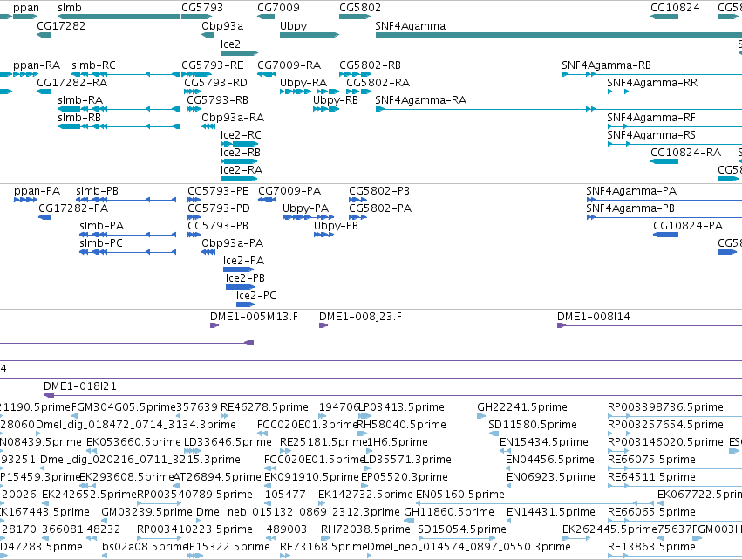The width and height of the screenshot is (742, 560).
Task: Click transcript CG5793-RE
Action: pyautogui.click(x=196, y=74)
